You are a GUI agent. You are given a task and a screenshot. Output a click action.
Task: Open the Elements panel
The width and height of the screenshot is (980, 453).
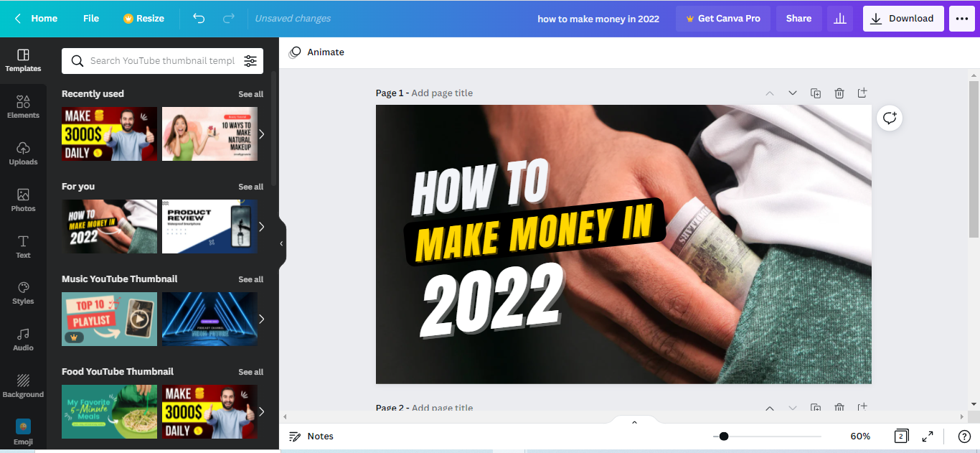[x=23, y=106]
